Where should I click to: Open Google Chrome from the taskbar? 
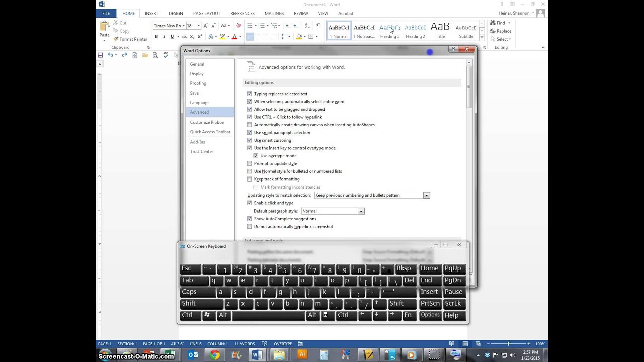point(215,355)
